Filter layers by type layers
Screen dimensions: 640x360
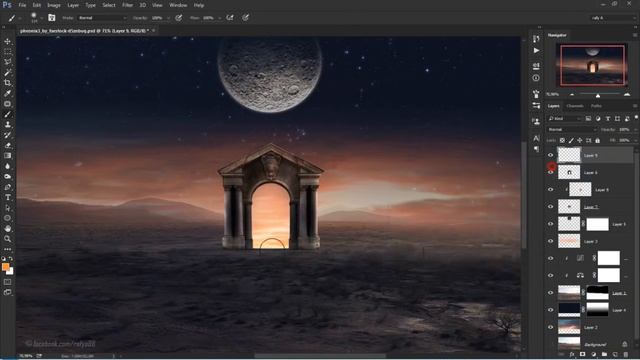[x=608, y=118]
